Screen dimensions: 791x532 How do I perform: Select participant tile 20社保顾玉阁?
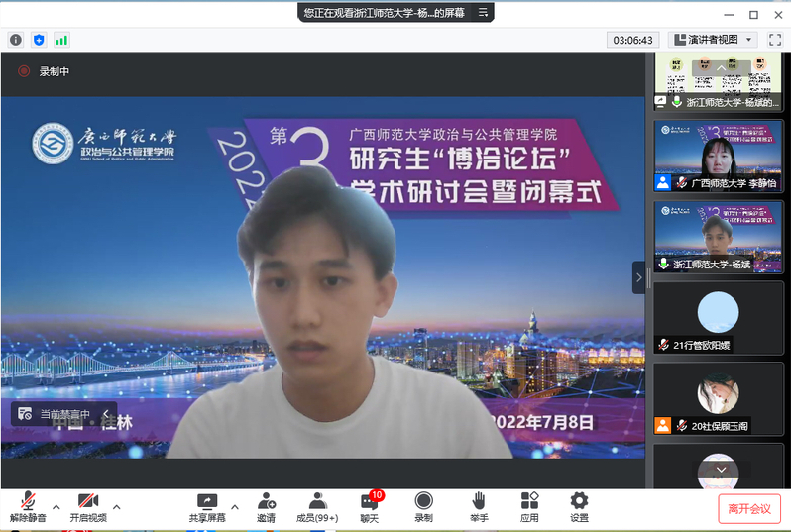[718, 399]
